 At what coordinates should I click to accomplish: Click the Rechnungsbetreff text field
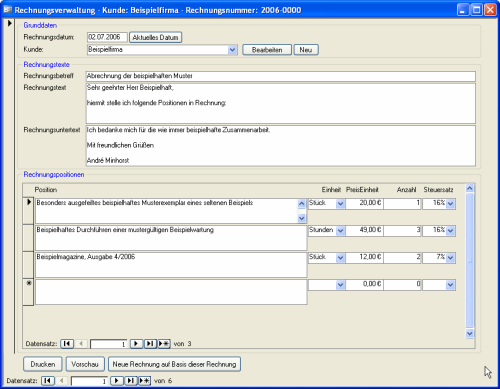pyautogui.click(x=281, y=76)
